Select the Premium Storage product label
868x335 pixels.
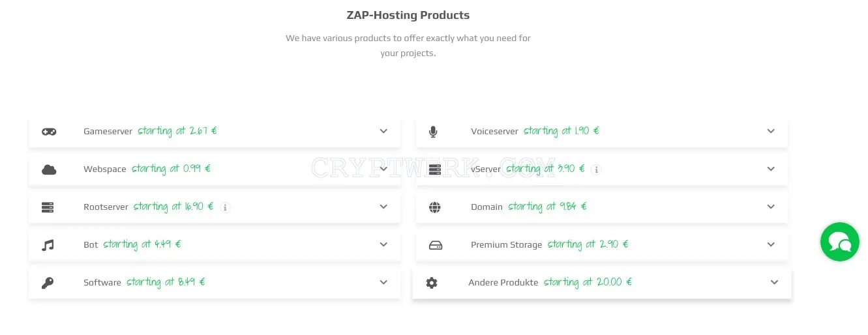coord(506,245)
